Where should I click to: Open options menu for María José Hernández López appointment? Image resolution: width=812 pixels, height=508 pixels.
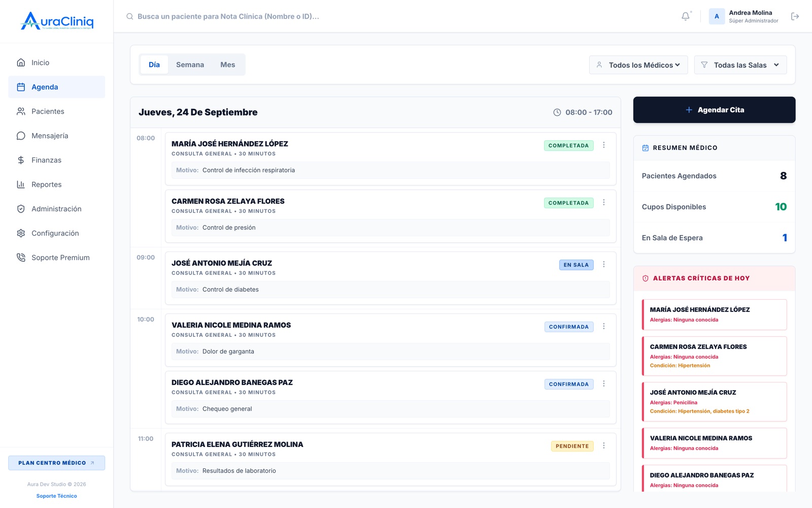pos(604,145)
